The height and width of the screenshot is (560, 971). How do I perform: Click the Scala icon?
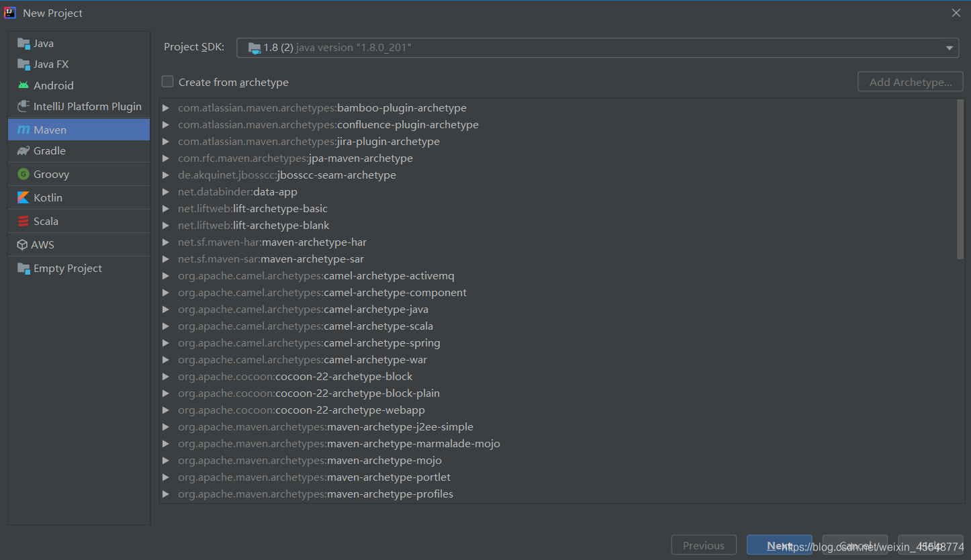coord(24,222)
